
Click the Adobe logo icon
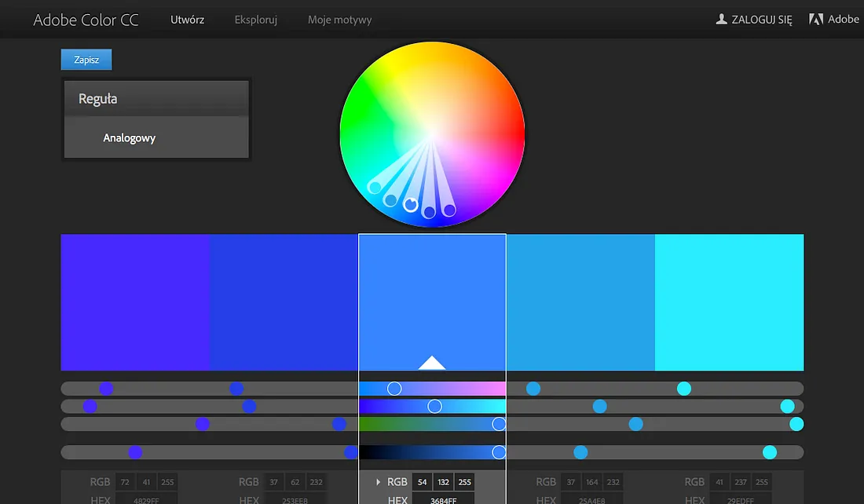[816, 20]
